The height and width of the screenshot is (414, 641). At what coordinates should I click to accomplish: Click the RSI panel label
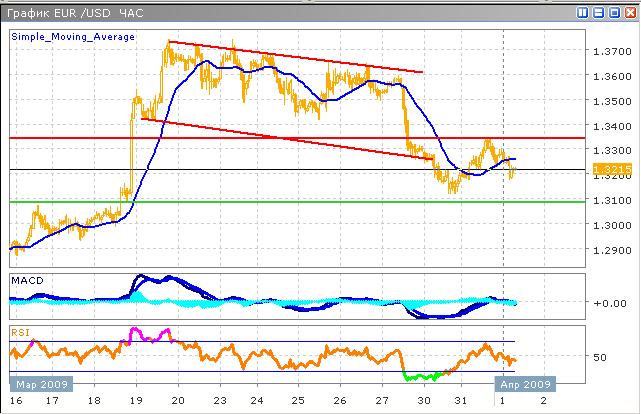[x=20, y=329]
